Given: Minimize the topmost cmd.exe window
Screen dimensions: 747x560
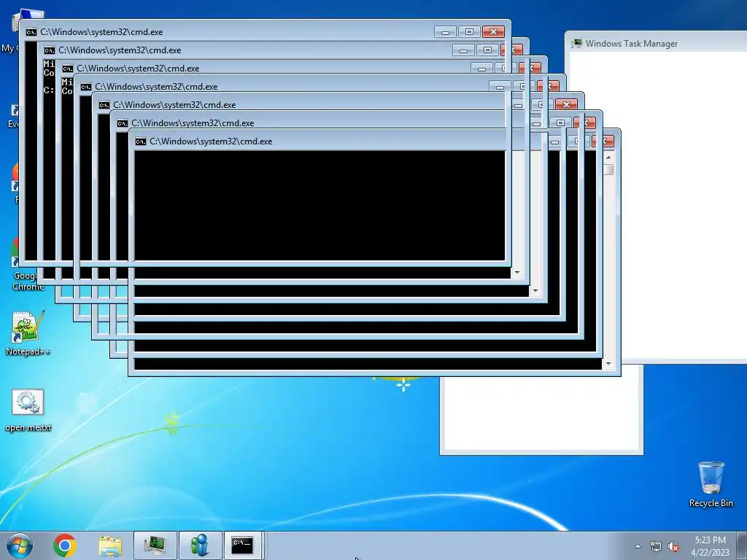Looking at the screenshot, I should (x=445, y=32).
